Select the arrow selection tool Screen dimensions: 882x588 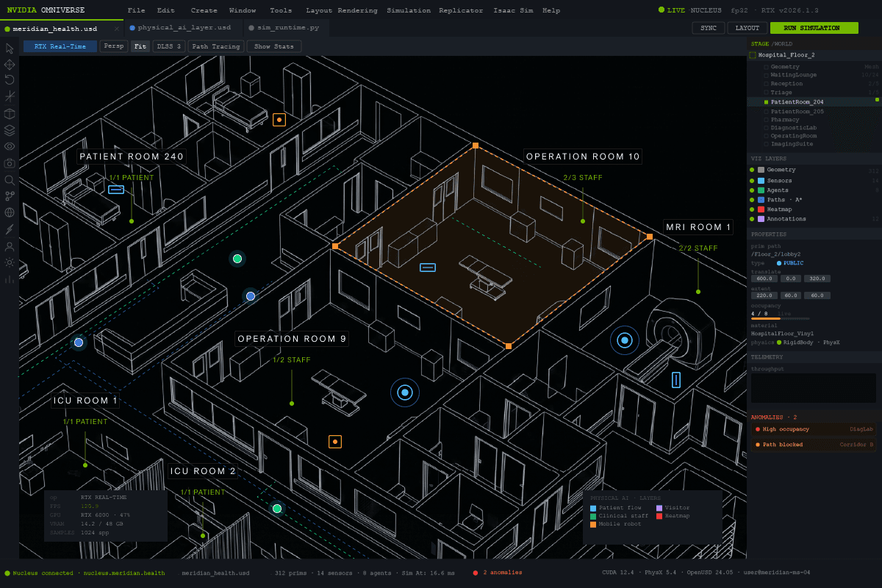[10, 49]
